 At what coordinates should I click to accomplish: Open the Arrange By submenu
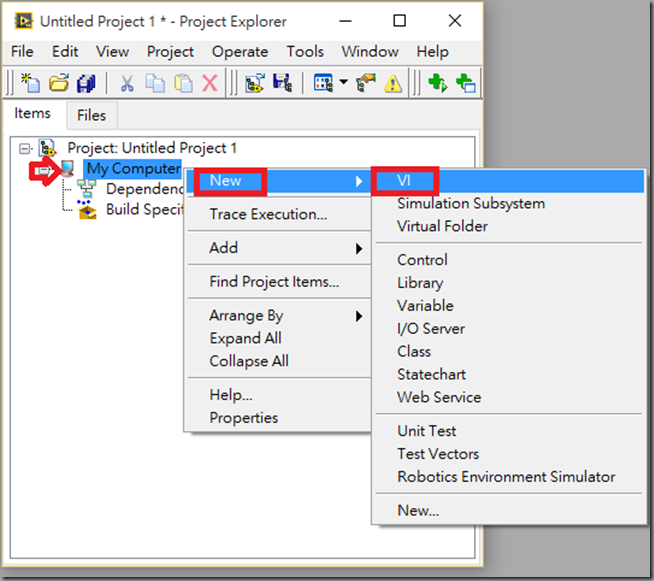click(x=278, y=315)
